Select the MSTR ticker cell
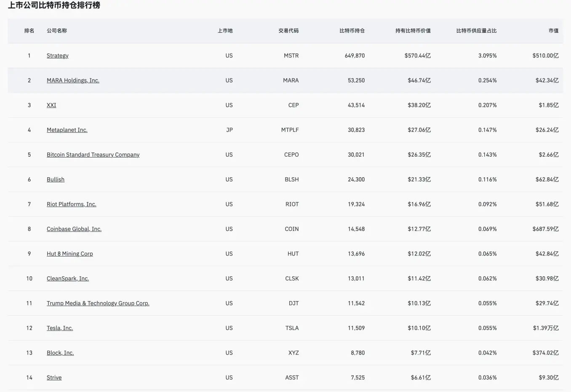 click(x=291, y=56)
